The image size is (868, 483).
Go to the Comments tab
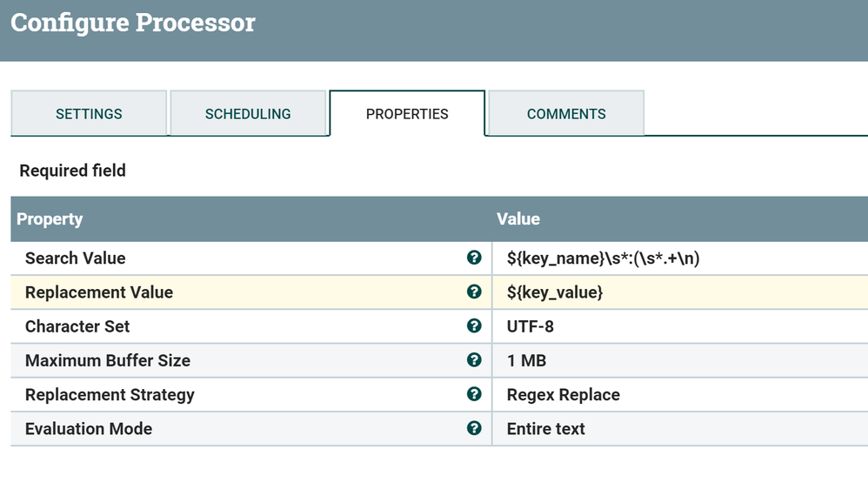click(x=566, y=114)
